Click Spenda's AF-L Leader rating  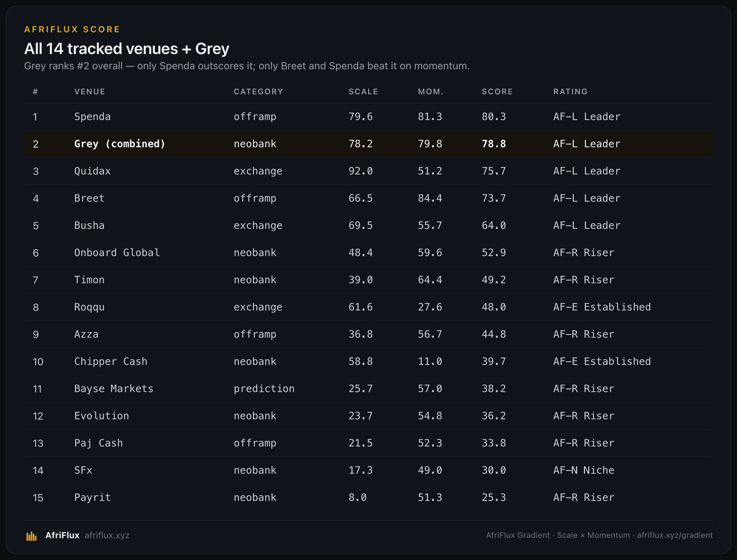pyautogui.click(x=586, y=117)
